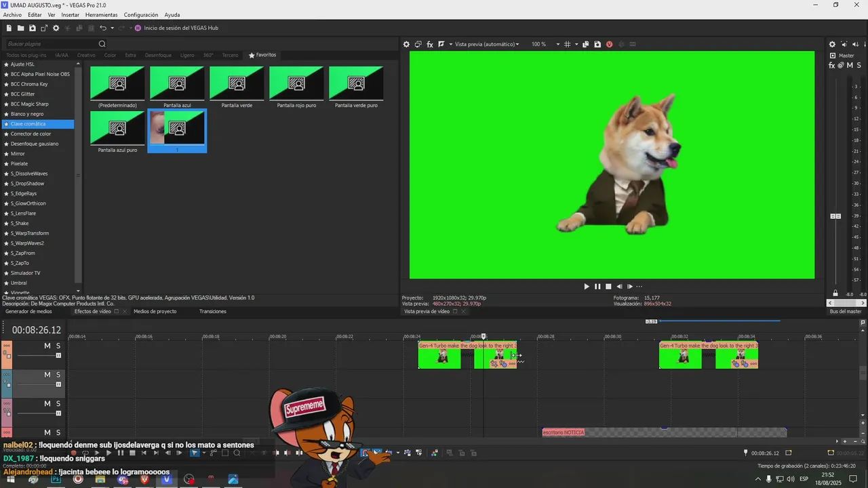Save the project with the disk icon
868x488 pixels.
click(x=32, y=28)
